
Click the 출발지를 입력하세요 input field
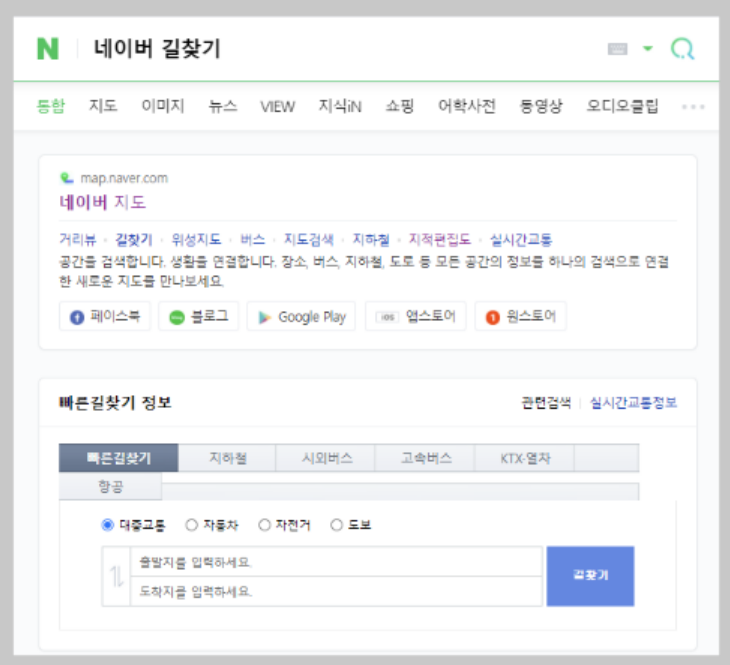[x=337, y=562]
